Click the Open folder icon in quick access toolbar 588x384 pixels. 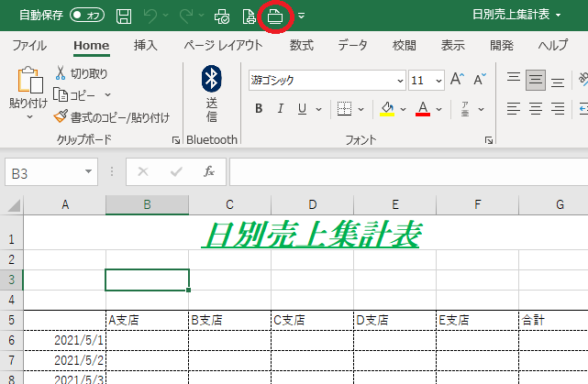pos(274,16)
